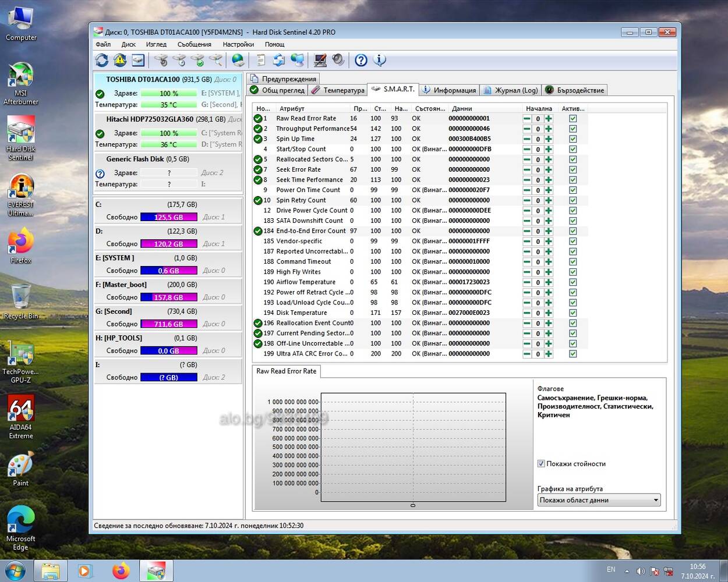
Task: Open MSI Afterburner desktop shortcut
Action: (21, 84)
